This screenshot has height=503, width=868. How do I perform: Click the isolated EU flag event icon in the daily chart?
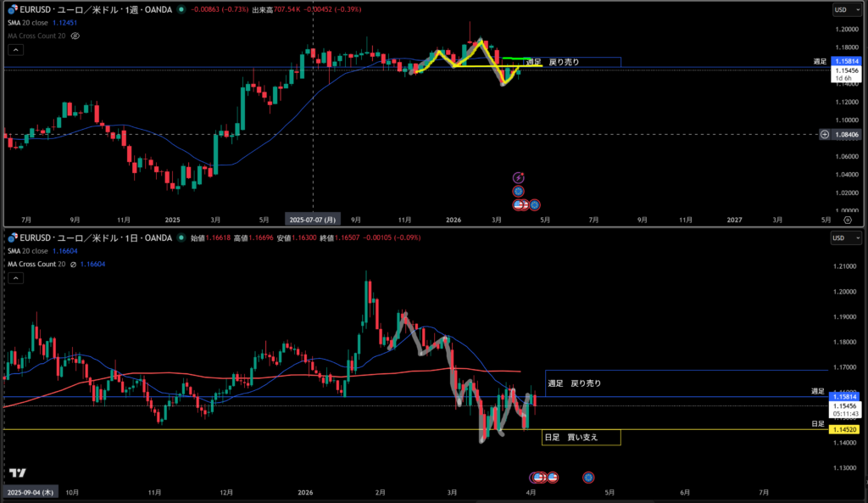(588, 478)
